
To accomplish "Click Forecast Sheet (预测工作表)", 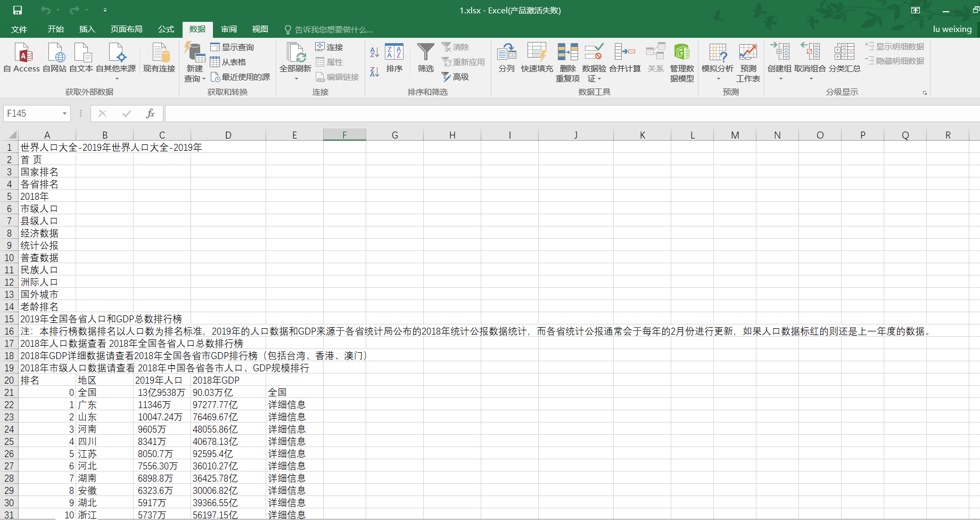I will tap(748, 62).
